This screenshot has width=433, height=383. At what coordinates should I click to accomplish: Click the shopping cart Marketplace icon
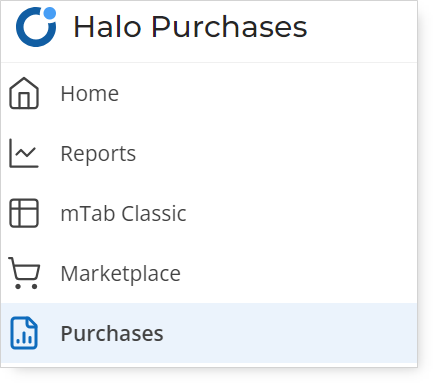click(24, 273)
